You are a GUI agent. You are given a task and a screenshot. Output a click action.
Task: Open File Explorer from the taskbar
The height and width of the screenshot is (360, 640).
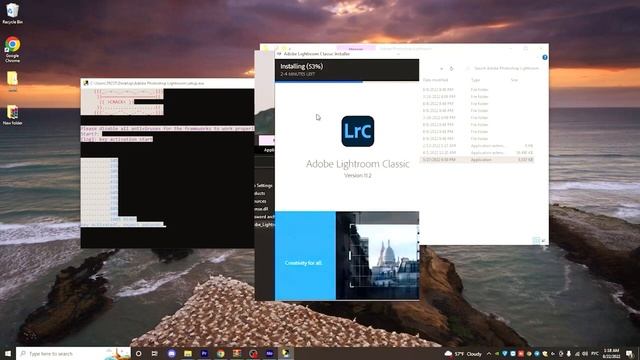(x=188, y=353)
